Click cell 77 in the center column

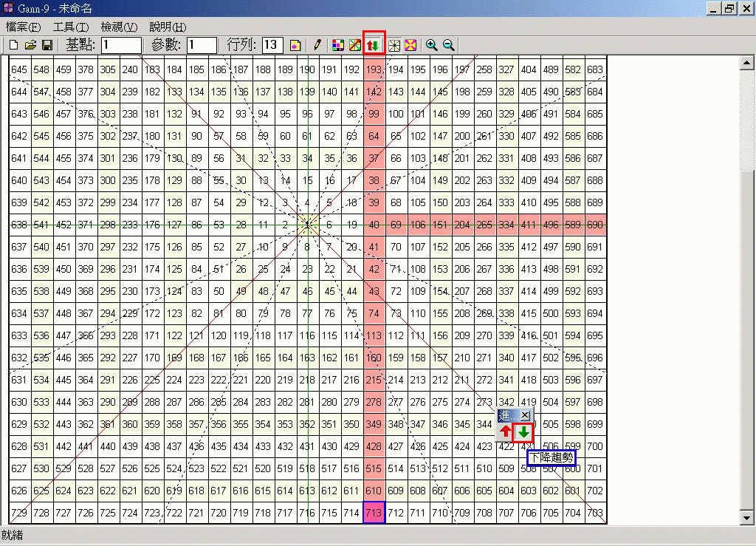click(307, 313)
